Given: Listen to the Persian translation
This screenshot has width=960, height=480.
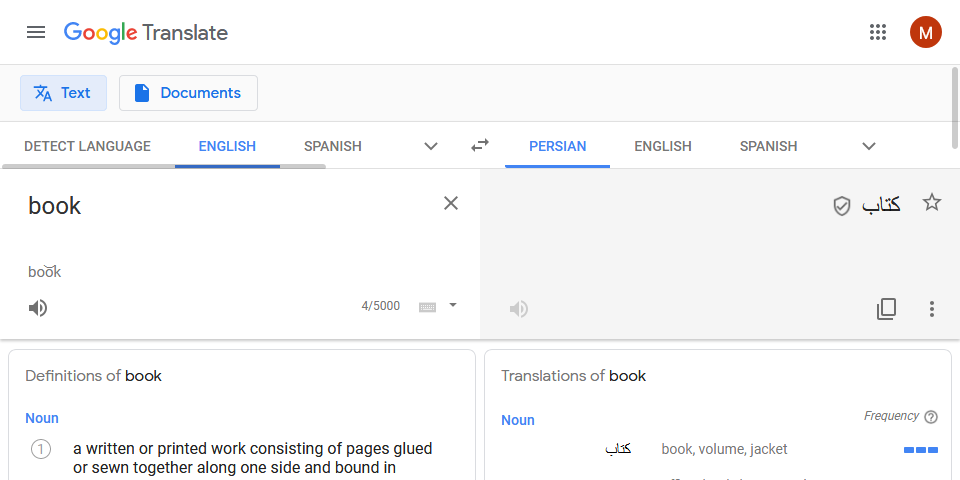Looking at the screenshot, I should [x=519, y=309].
